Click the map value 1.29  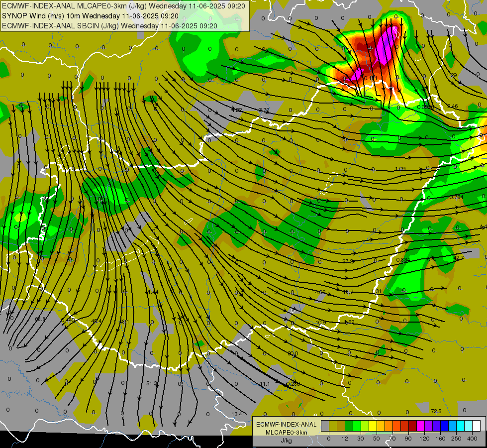451,75
